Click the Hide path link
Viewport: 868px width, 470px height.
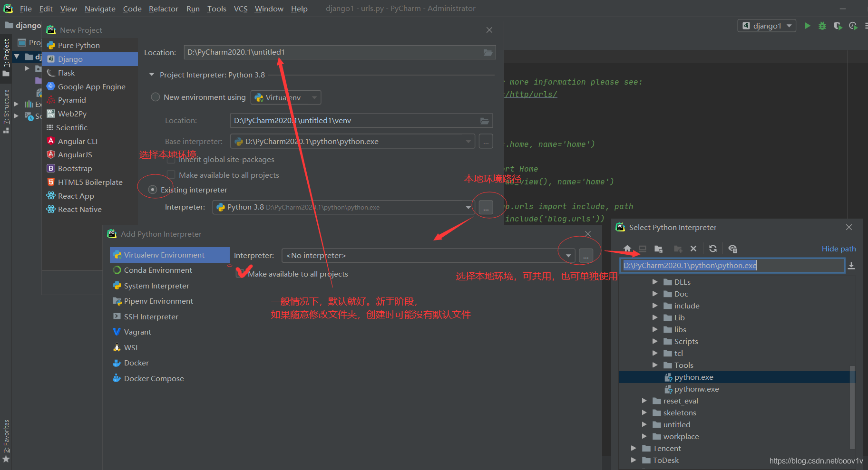839,249
